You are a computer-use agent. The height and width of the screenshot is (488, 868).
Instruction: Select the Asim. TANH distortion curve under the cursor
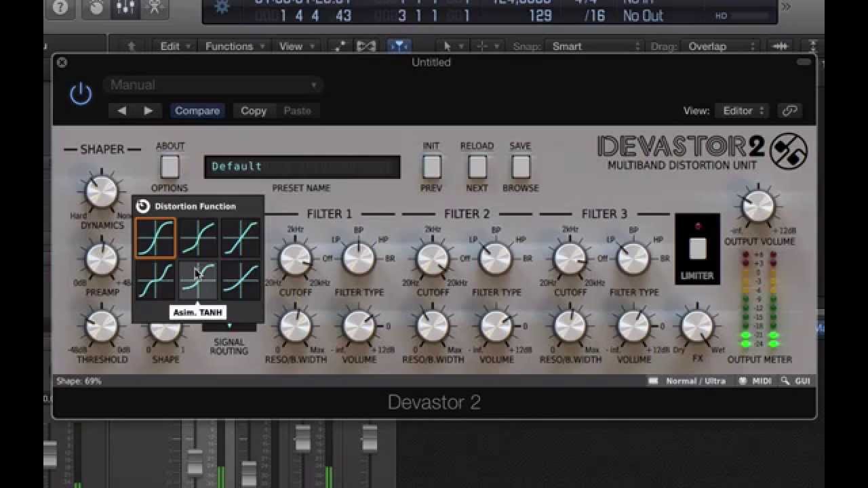[198, 280]
